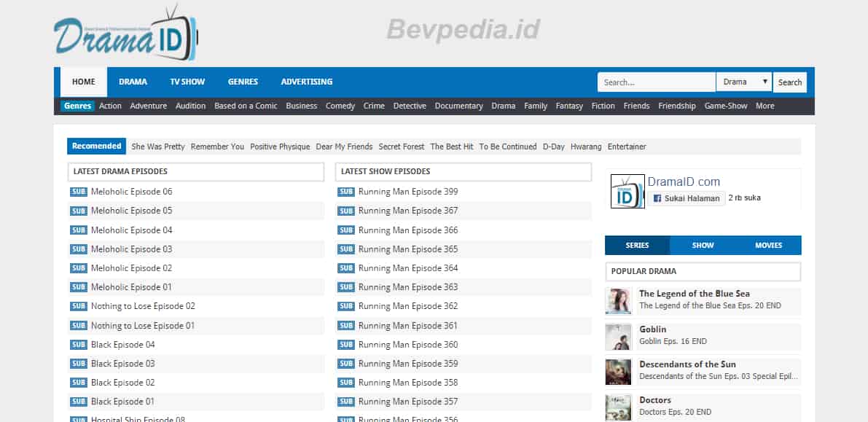
Task: Open the GENRES navigation dropdown
Action: click(x=243, y=82)
